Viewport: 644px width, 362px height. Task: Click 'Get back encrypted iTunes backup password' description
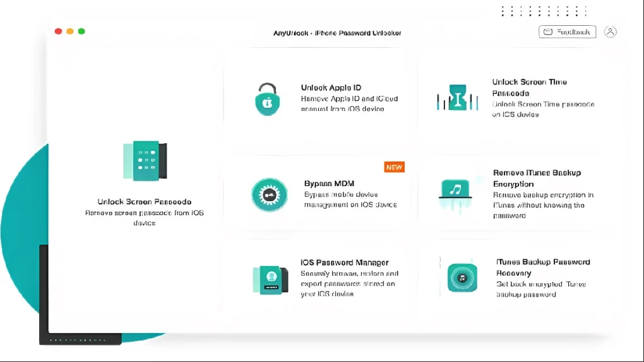pyautogui.click(x=541, y=289)
